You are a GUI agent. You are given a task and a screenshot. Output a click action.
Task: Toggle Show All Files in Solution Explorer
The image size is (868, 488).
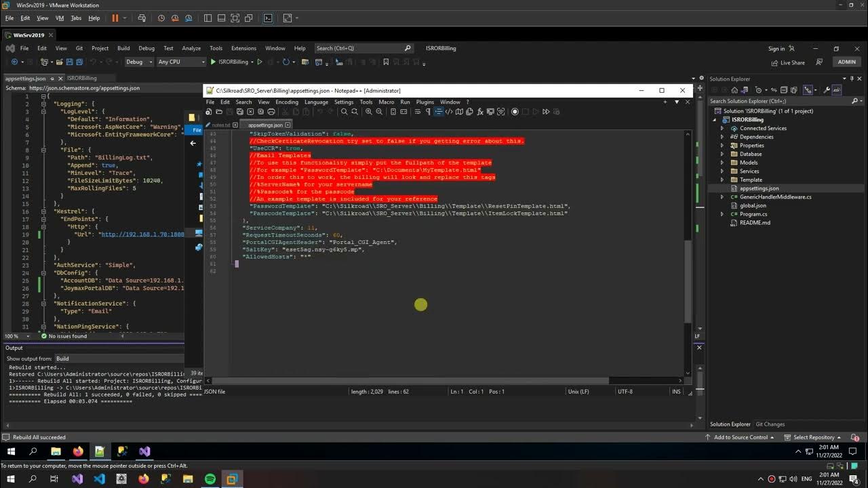794,90
